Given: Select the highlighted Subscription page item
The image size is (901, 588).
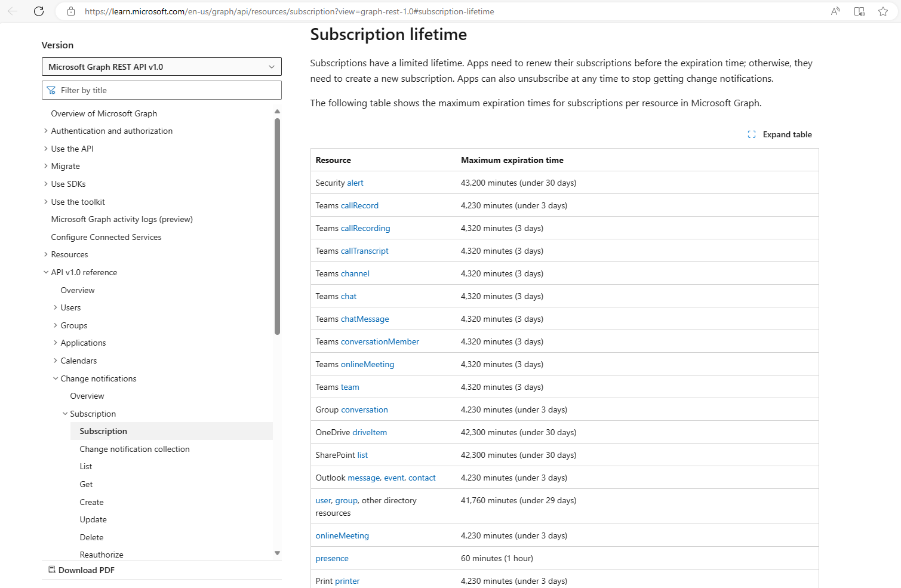Looking at the screenshot, I should pyautogui.click(x=171, y=431).
